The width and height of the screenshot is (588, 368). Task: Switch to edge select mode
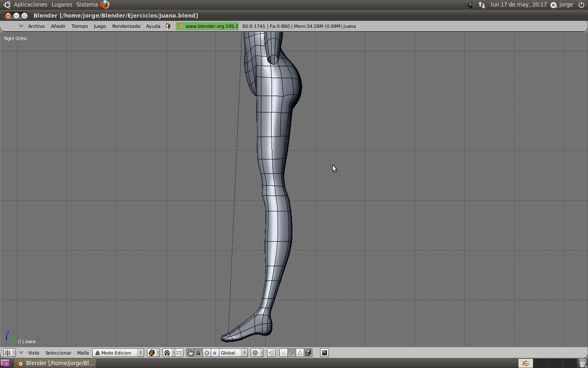click(292, 353)
